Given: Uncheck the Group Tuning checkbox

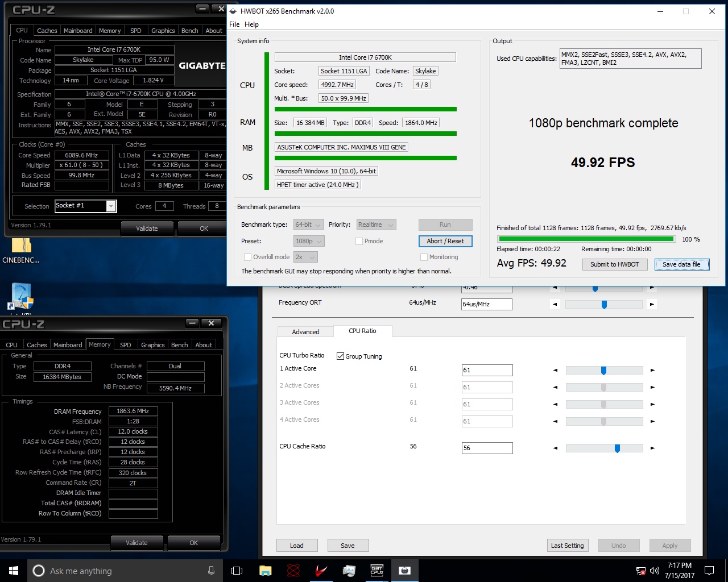Looking at the screenshot, I should (340, 356).
